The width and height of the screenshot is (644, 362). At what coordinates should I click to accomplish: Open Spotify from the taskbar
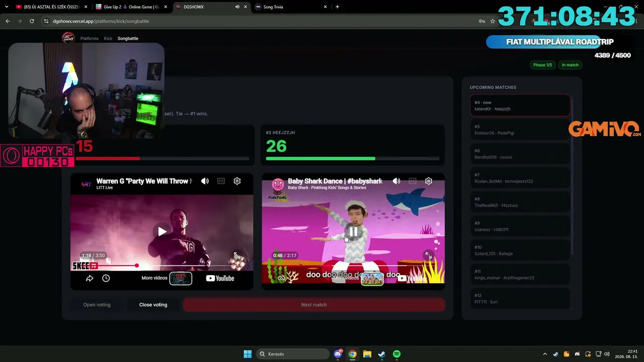[396, 354]
